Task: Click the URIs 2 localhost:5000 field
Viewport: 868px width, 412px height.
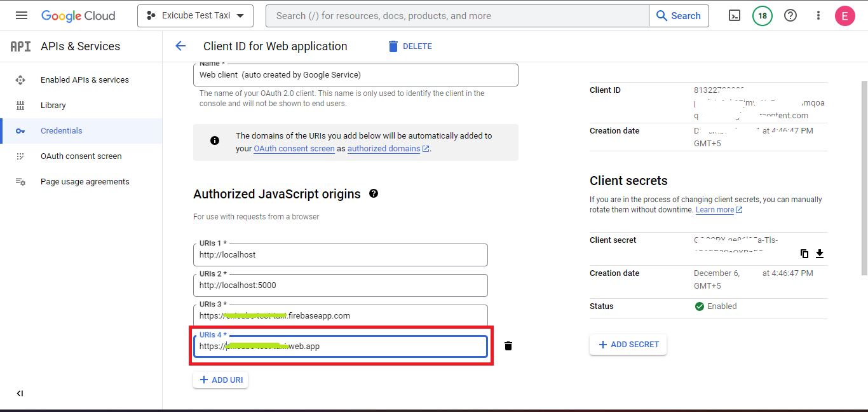Action: [340, 285]
